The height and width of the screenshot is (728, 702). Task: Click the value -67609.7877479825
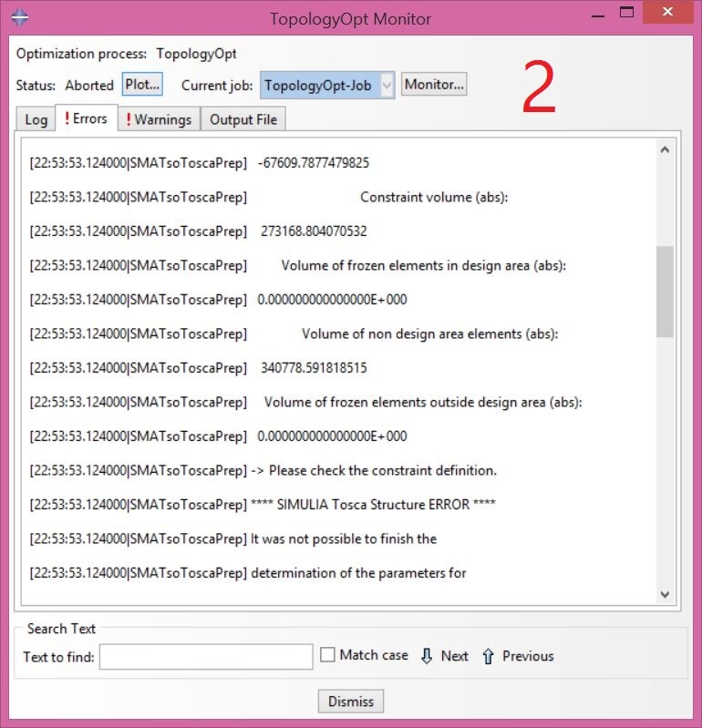coord(314,162)
